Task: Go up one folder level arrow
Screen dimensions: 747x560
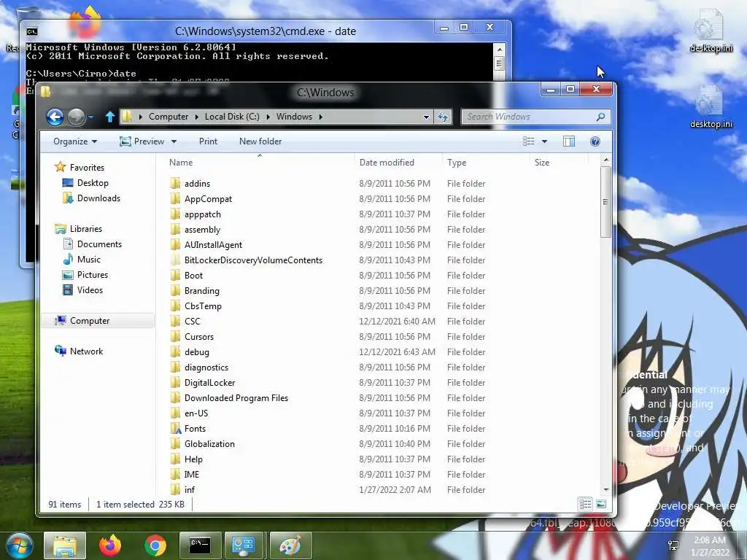Action: pyautogui.click(x=110, y=117)
